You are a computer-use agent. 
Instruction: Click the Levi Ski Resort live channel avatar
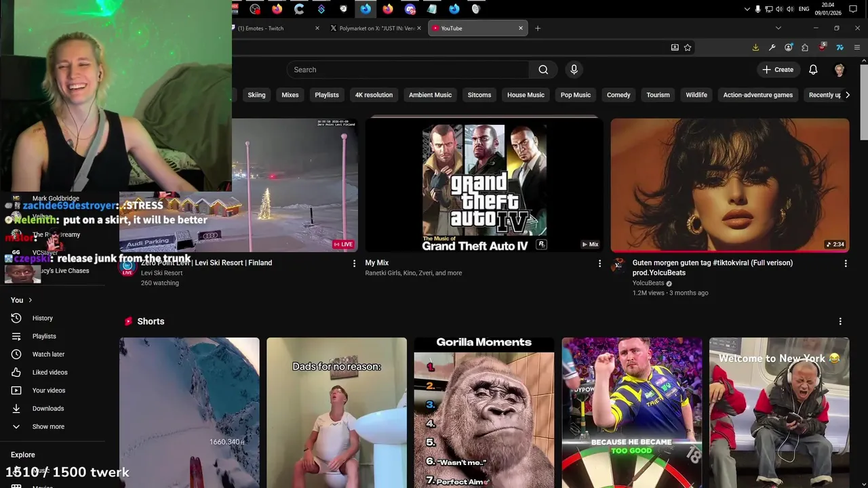pos(127,267)
